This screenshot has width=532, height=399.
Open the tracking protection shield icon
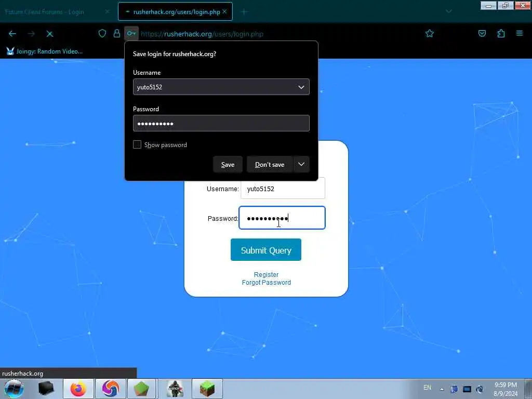coord(102,33)
